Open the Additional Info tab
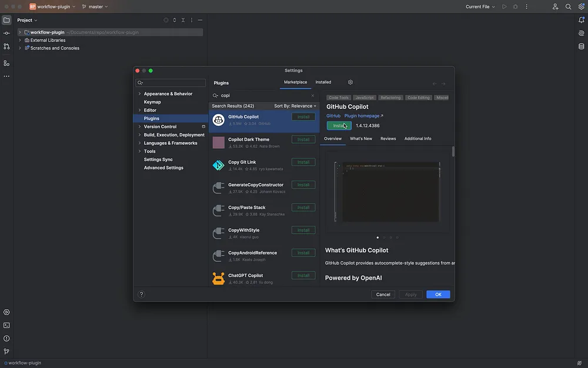588x368 pixels. [x=417, y=138]
